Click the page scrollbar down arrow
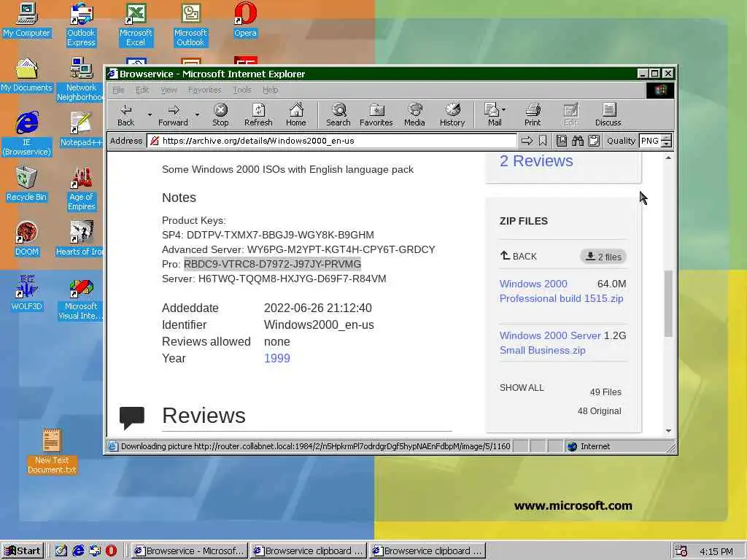This screenshot has height=560, width=747. pos(668,430)
